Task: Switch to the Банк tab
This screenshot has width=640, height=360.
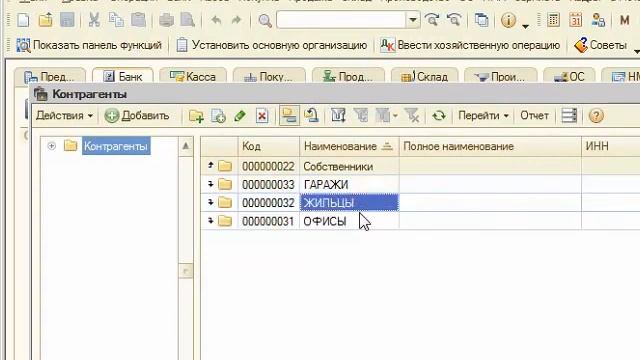Action: tap(122, 77)
